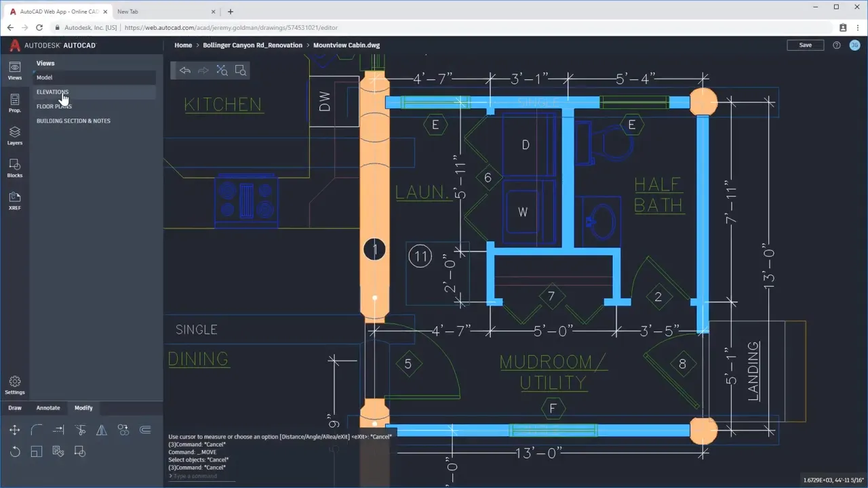Select the Mirror tool icon

click(x=102, y=430)
